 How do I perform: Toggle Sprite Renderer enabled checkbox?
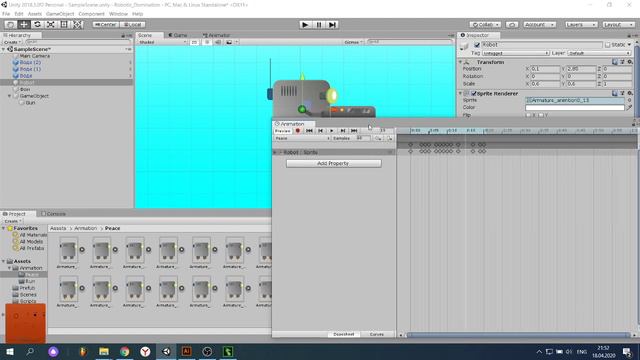pyautogui.click(x=474, y=93)
